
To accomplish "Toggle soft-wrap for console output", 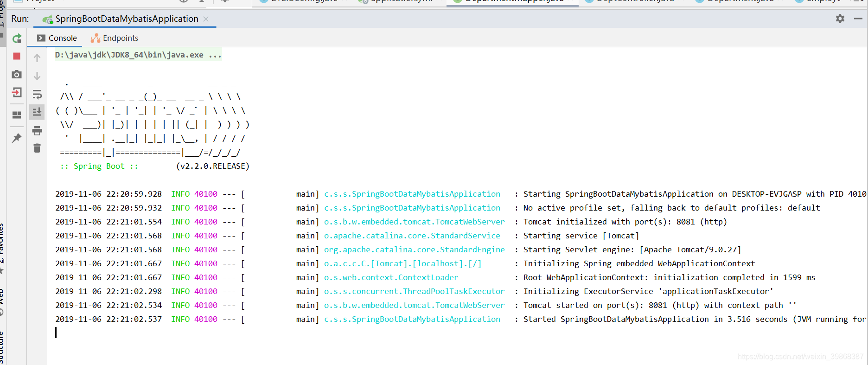I will pyautogui.click(x=37, y=94).
